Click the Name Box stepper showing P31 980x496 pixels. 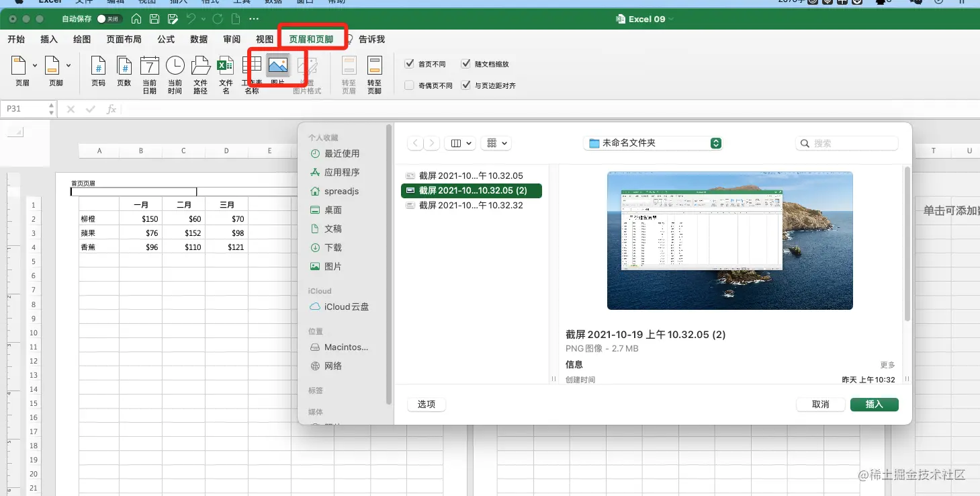51,109
